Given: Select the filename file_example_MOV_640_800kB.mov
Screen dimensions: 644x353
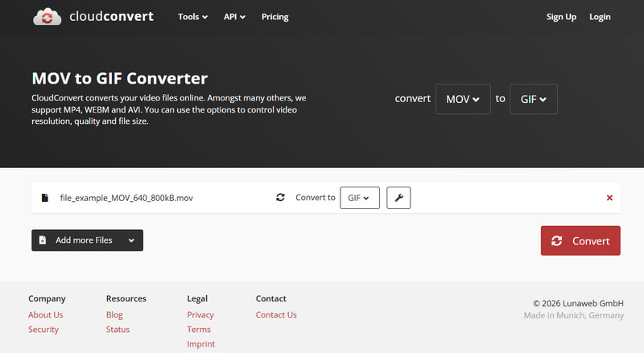Looking at the screenshot, I should pyautogui.click(x=126, y=198).
